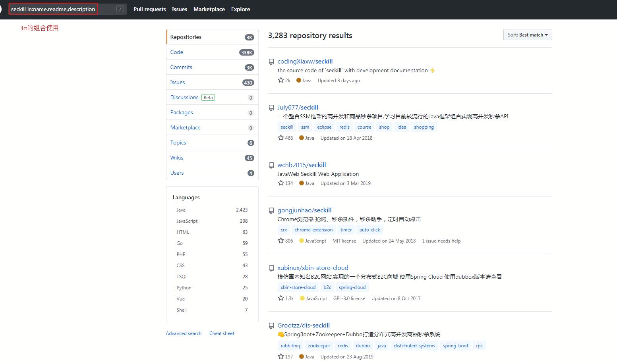Select the Code results category
The width and height of the screenshot is (617, 364).
point(212,52)
